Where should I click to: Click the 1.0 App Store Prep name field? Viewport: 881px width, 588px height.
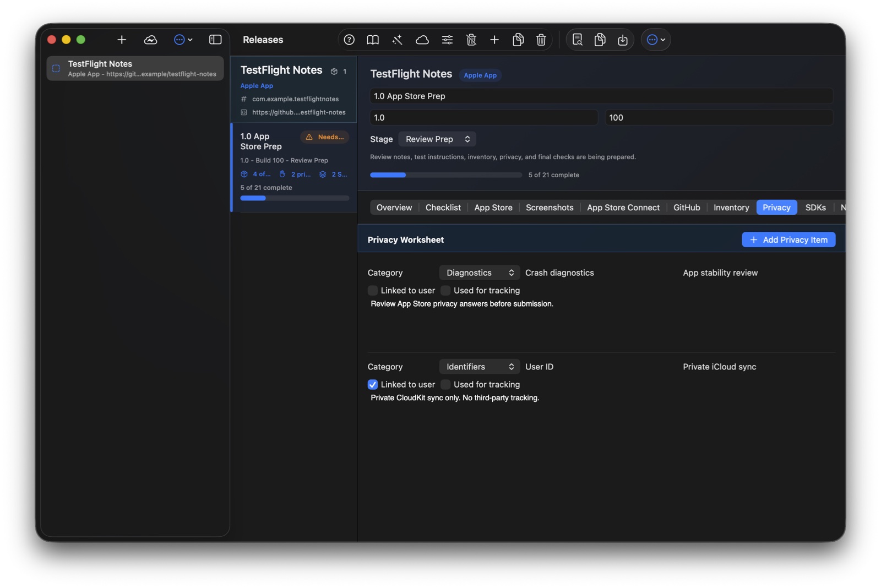click(x=601, y=96)
